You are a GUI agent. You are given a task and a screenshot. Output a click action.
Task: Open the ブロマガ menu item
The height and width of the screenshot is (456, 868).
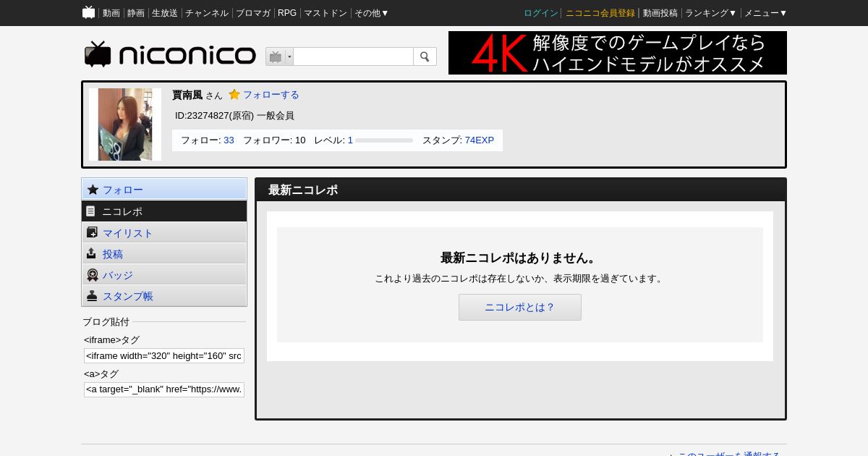(253, 13)
